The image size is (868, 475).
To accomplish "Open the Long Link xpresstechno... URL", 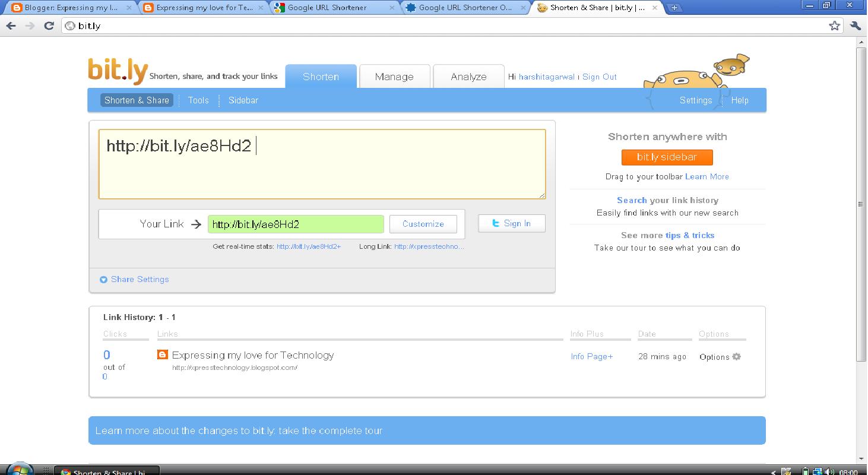I will click(x=429, y=246).
